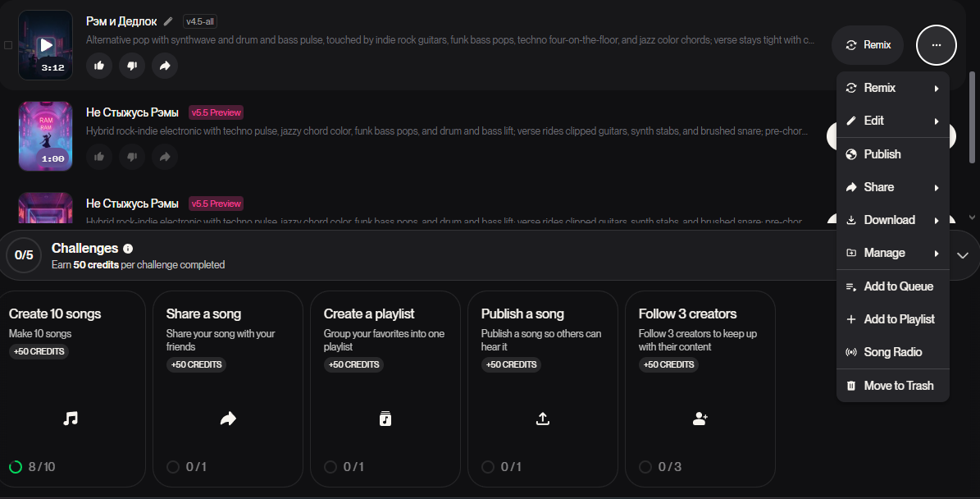980x499 pixels.
Task: Choose Move to Trash
Action: click(x=892, y=386)
